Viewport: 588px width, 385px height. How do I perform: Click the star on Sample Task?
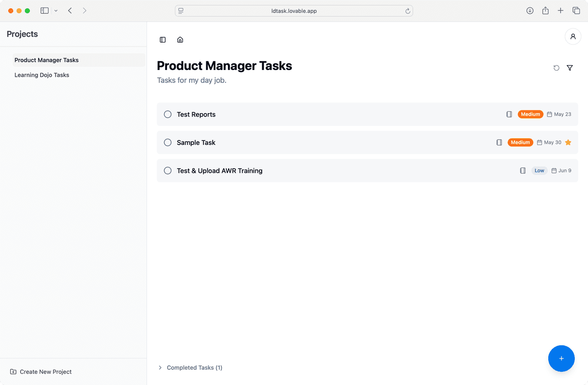[x=568, y=143]
